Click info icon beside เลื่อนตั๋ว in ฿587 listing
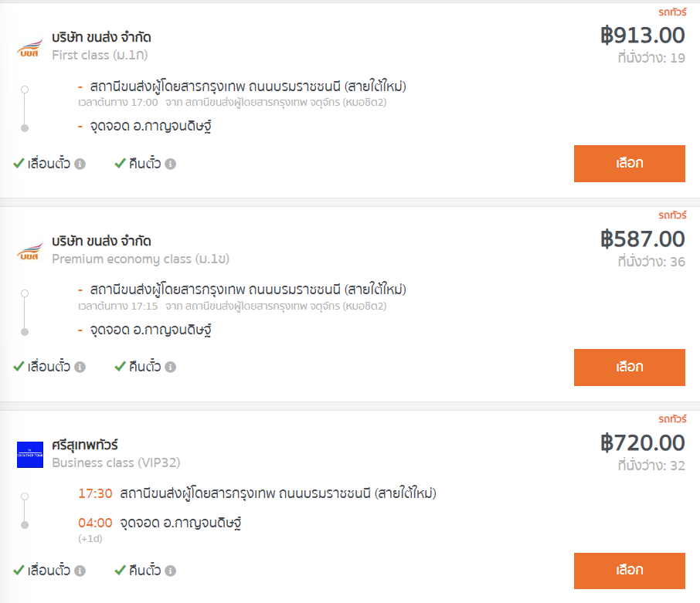 pos(80,367)
